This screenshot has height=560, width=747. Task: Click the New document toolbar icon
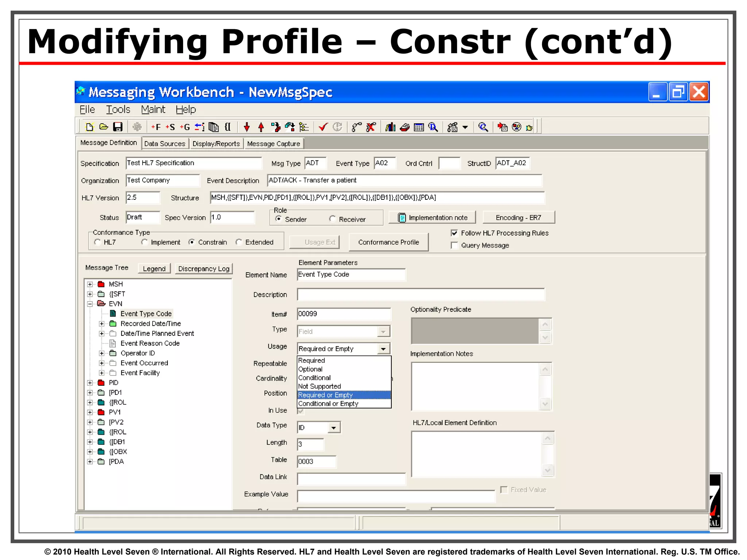click(x=89, y=127)
